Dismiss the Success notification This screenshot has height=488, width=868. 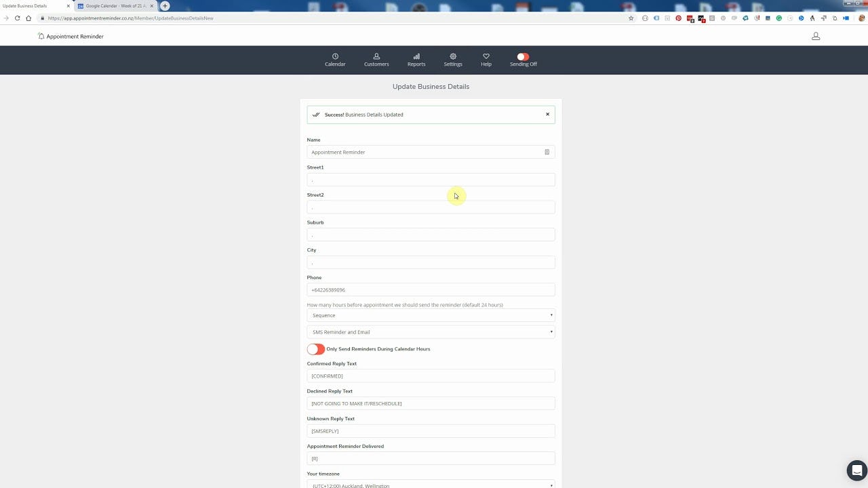coord(547,114)
